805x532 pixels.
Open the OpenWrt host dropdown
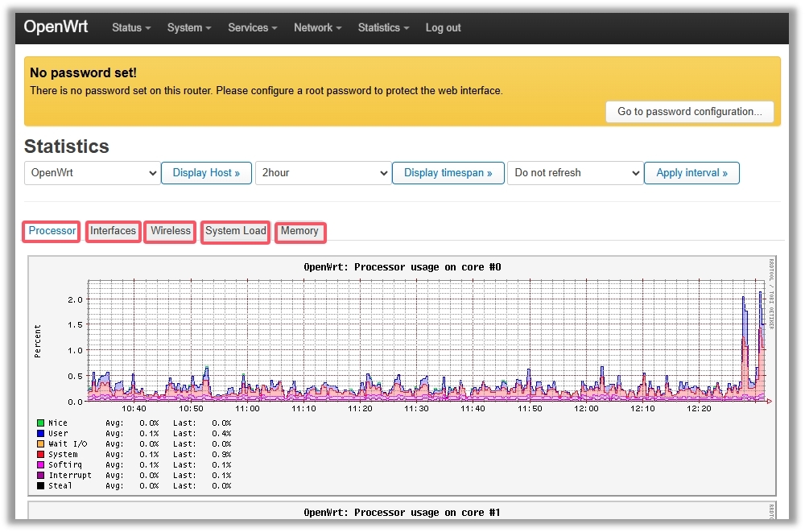(x=92, y=173)
